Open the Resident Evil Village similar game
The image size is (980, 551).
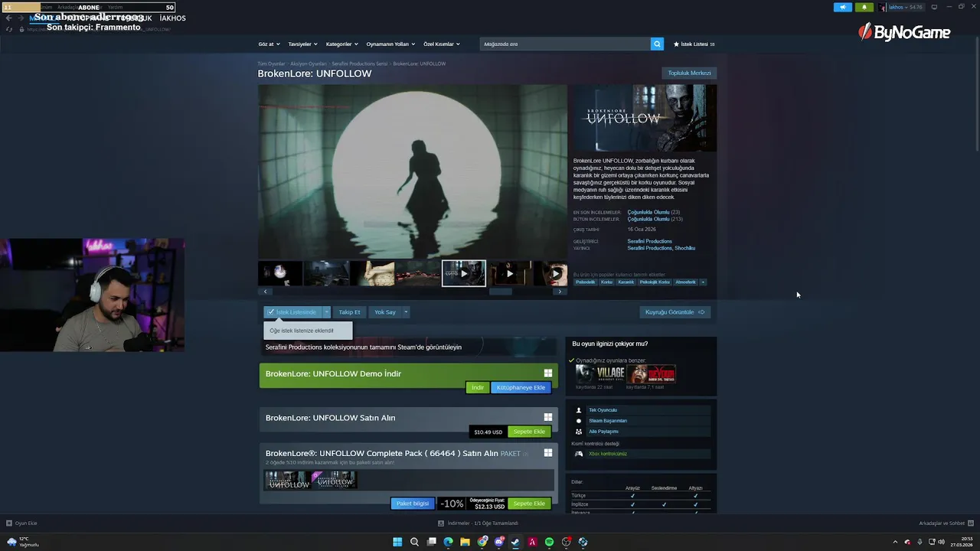tap(600, 373)
